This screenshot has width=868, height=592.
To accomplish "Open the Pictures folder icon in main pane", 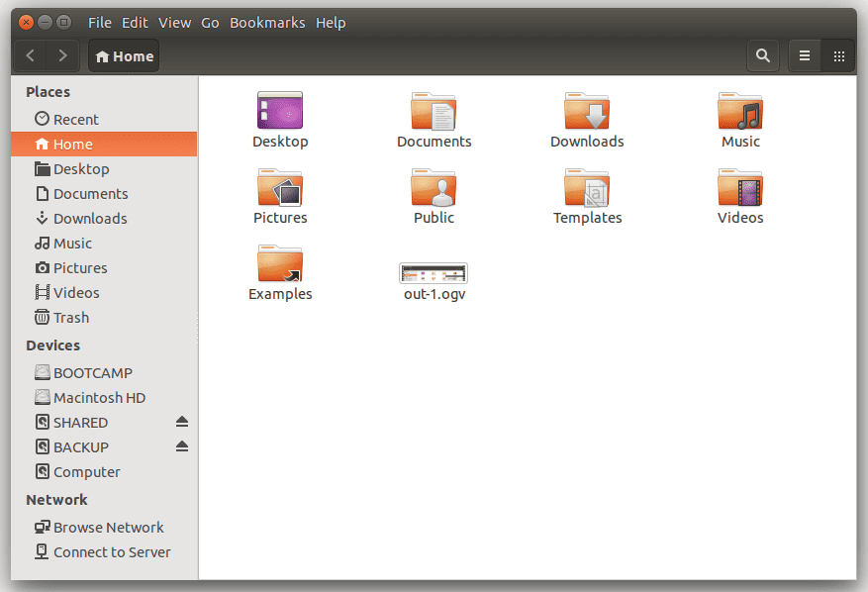I will [x=279, y=187].
